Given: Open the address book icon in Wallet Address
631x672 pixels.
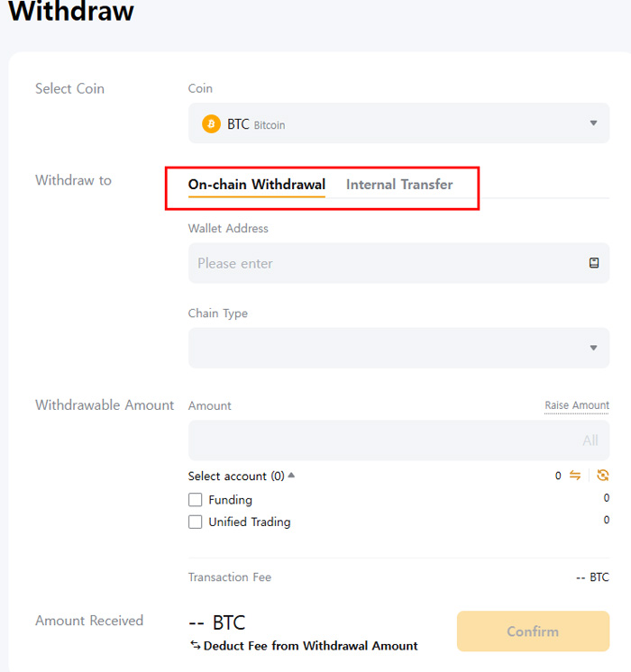Looking at the screenshot, I should (593, 263).
